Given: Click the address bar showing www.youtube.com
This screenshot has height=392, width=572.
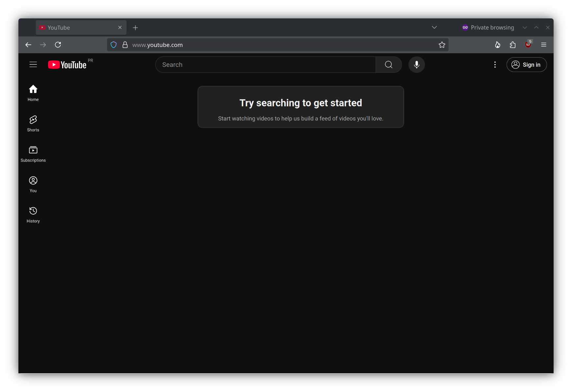Looking at the screenshot, I should point(277,45).
